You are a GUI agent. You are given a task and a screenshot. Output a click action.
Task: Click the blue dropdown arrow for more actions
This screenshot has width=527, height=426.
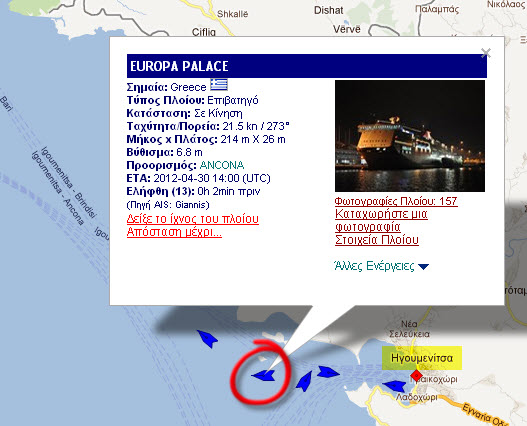point(423,267)
